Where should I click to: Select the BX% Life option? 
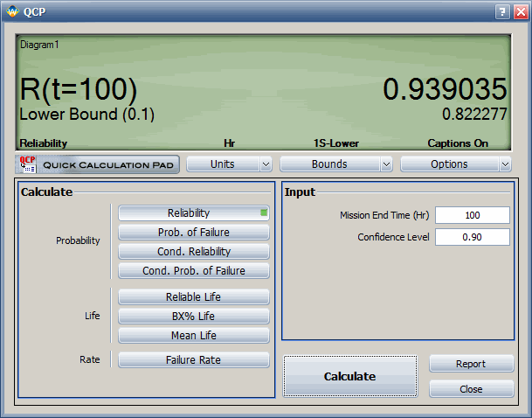point(193,317)
